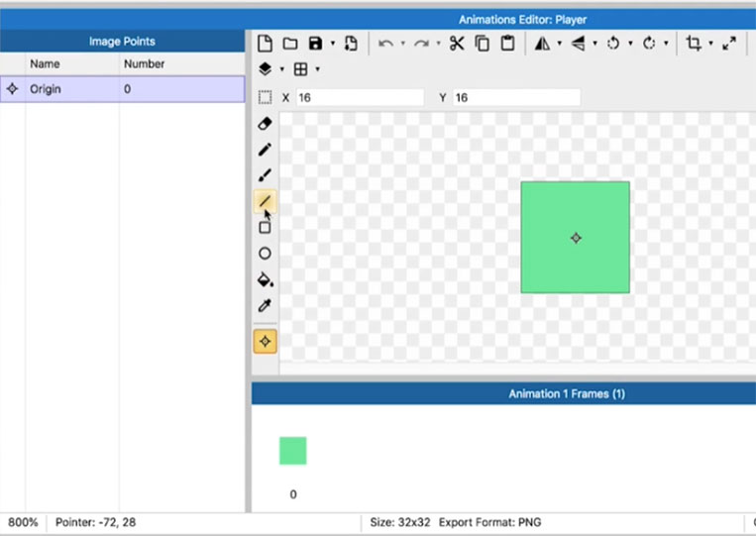
Task: Select the Eraser tool
Action: pos(265,124)
